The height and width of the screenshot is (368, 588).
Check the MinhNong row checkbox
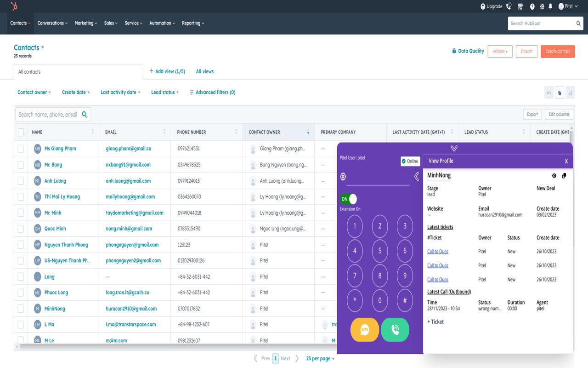pyautogui.click(x=21, y=309)
